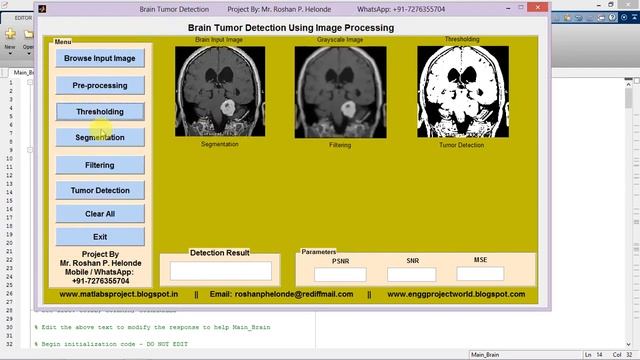
Task: Run the Pre-processing step
Action: [x=100, y=85]
